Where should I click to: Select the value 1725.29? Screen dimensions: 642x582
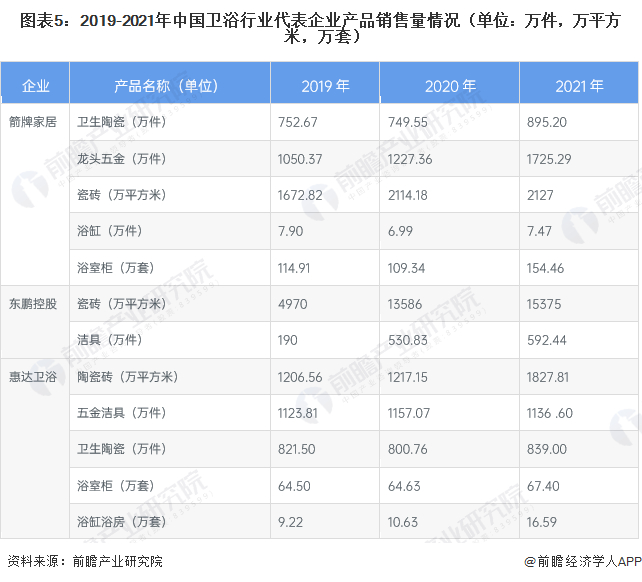click(x=549, y=159)
